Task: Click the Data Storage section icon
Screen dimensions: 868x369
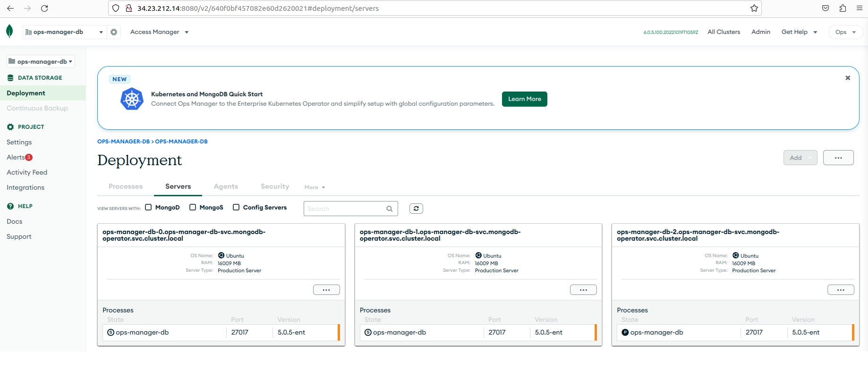Action: 10,78
